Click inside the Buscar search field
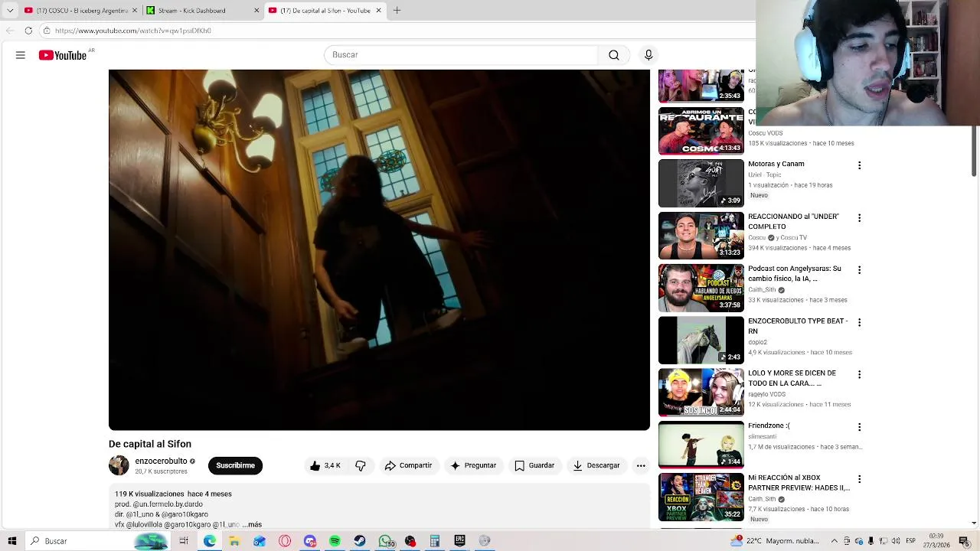The width and height of the screenshot is (980, 551). (461, 55)
